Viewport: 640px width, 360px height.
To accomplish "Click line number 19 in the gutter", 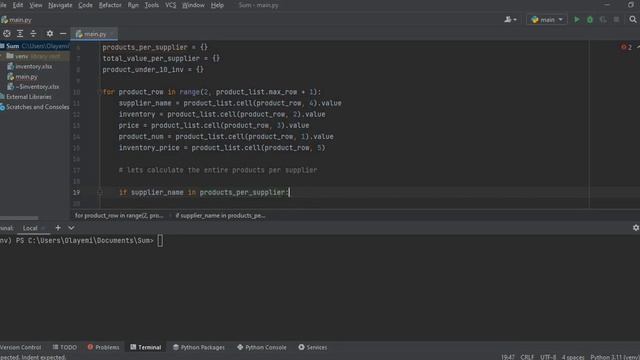I will (77, 192).
